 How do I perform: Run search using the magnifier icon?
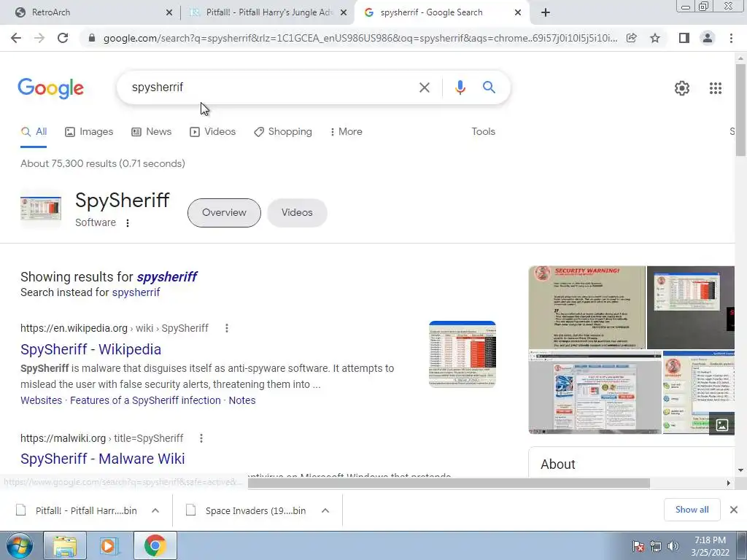tap(489, 87)
